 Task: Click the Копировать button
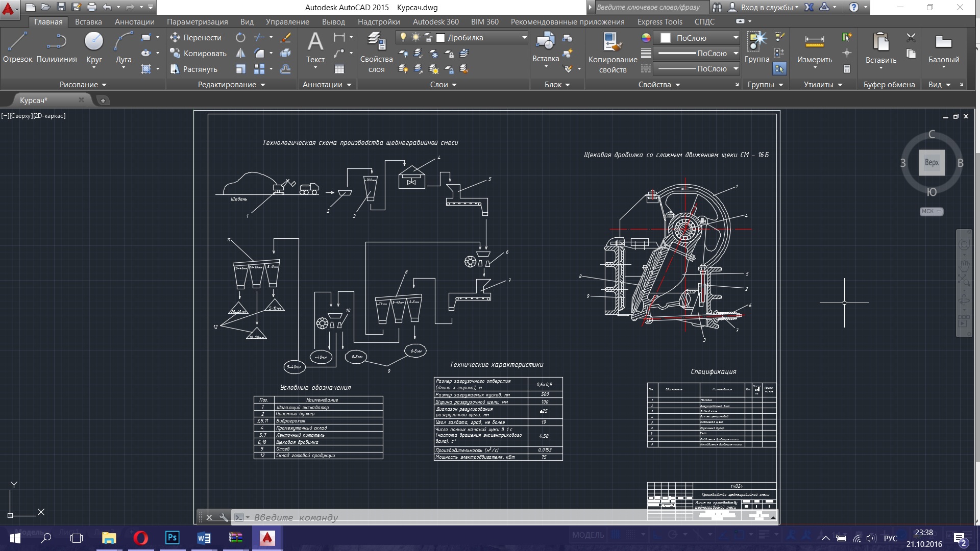click(198, 53)
